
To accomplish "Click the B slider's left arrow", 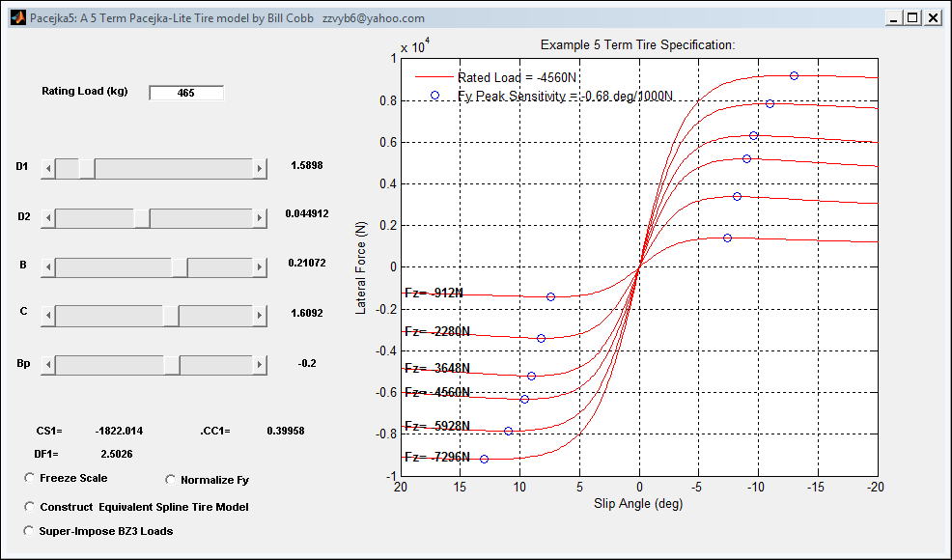I will pos(48,267).
